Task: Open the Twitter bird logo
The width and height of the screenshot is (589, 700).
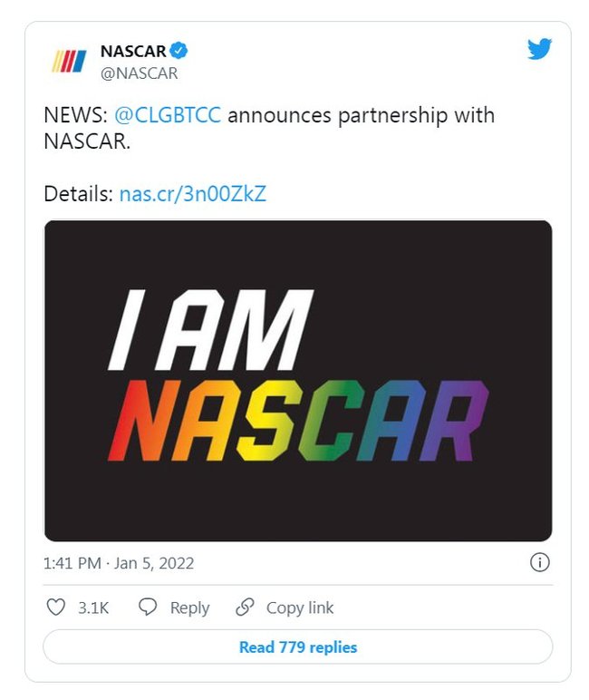Action: click(x=539, y=50)
